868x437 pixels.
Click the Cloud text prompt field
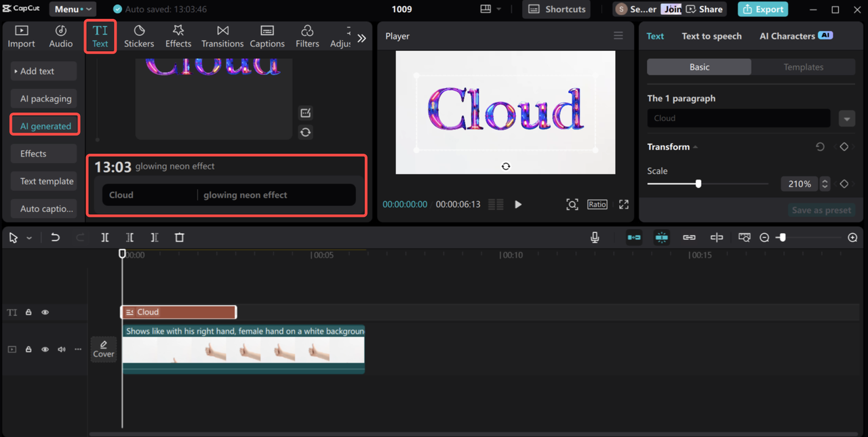[149, 195]
